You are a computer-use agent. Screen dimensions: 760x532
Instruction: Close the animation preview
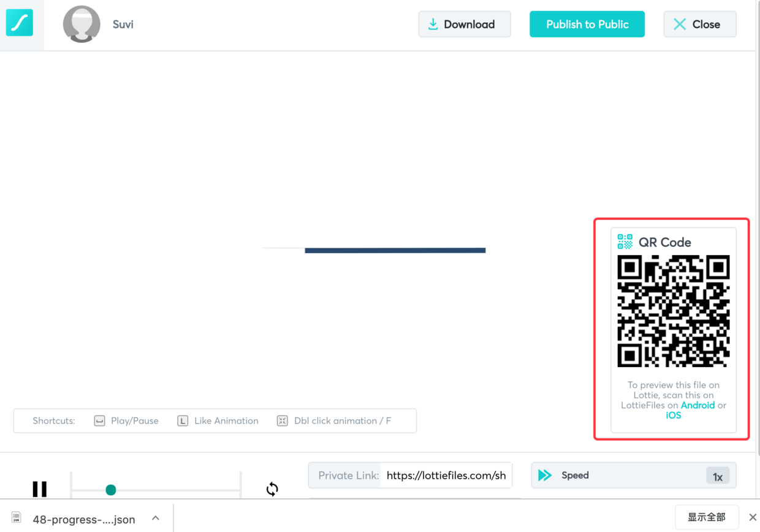tap(700, 24)
